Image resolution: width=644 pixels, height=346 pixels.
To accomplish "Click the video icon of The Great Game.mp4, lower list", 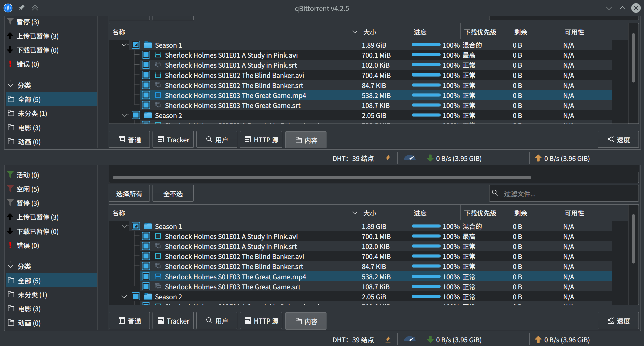I will [158, 276].
